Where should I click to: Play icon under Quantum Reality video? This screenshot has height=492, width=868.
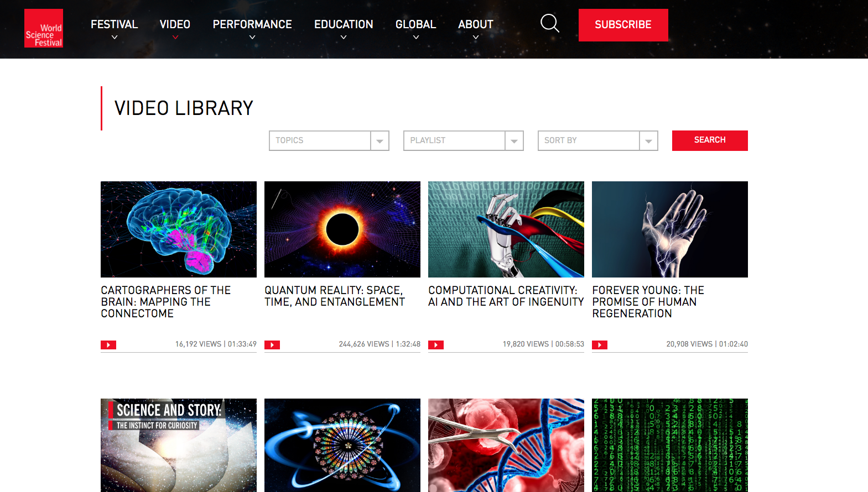pyautogui.click(x=272, y=345)
